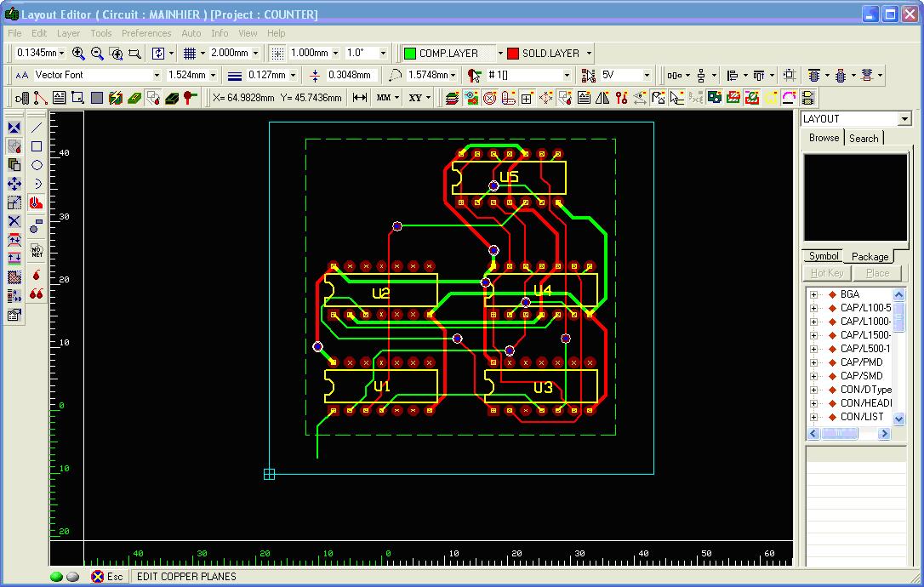Open the properties tool in left toolbar

click(14, 315)
